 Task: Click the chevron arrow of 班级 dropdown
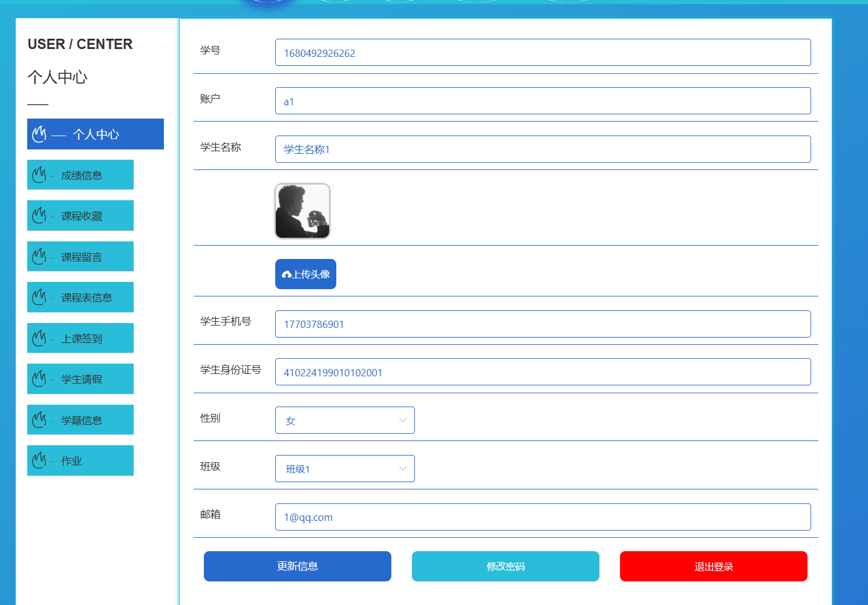pos(403,469)
